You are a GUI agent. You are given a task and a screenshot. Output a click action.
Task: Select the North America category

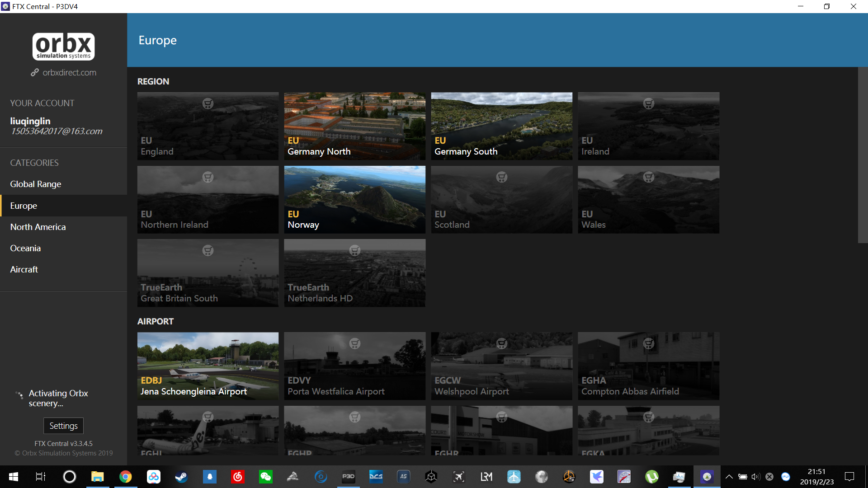pyautogui.click(x=63, y=227)
